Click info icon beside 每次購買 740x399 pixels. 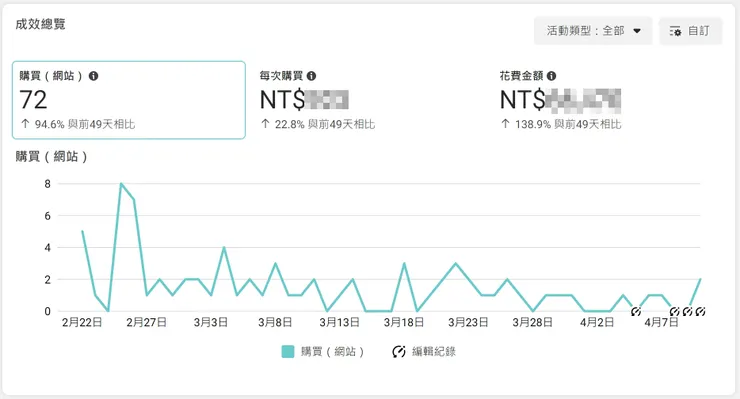(x=311, y=76)
